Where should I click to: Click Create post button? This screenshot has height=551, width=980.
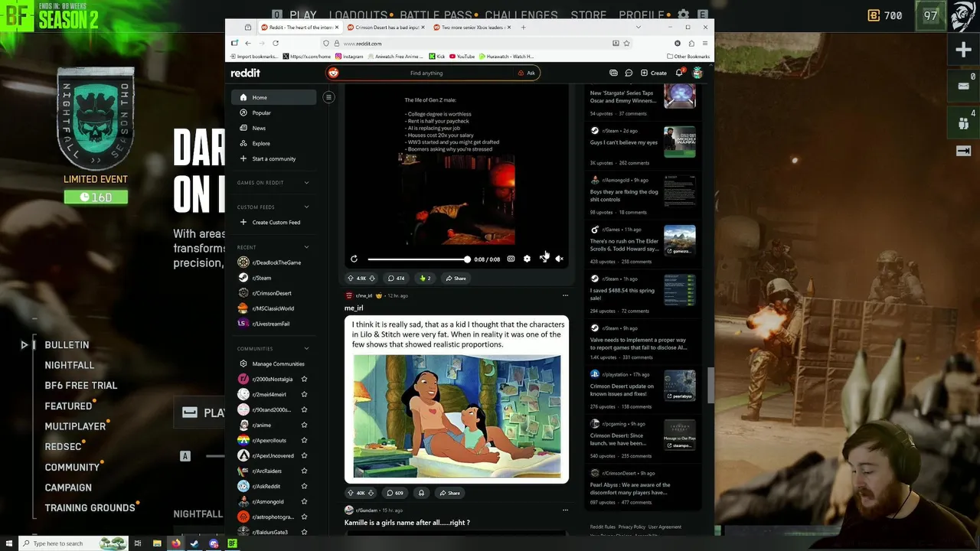point(653,73)
